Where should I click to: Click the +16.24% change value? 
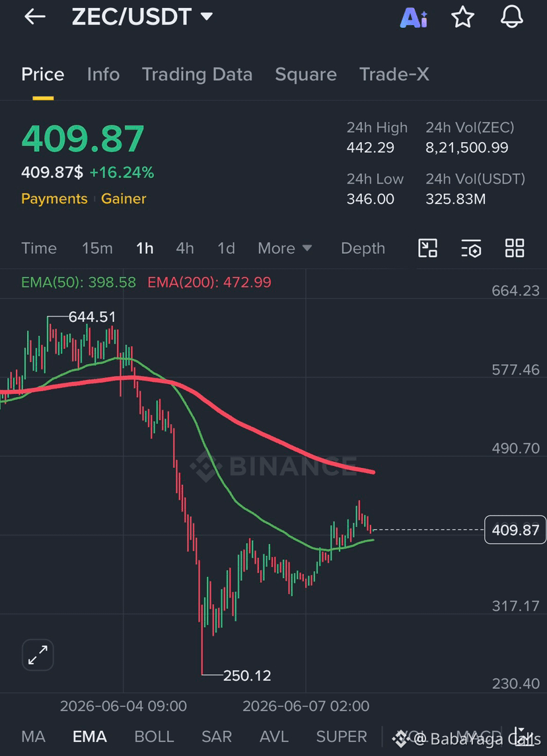coord(122,172)
